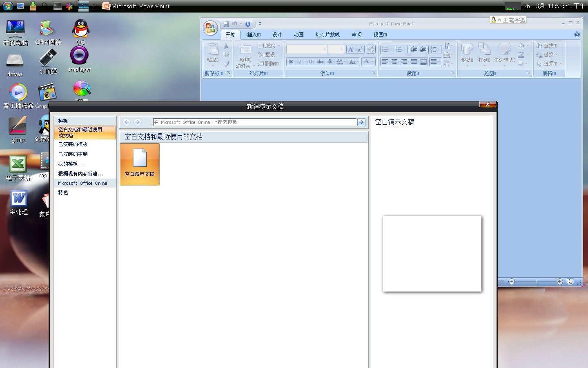Switch to the 视图 ribbon tab
Screen dimensions: 588x368
(380, 35)
